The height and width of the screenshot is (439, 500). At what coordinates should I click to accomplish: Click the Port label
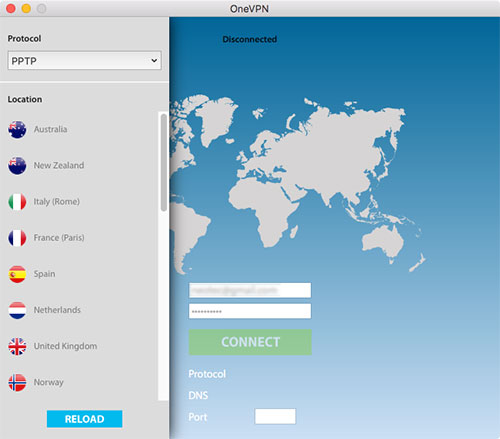pos(198,417)
